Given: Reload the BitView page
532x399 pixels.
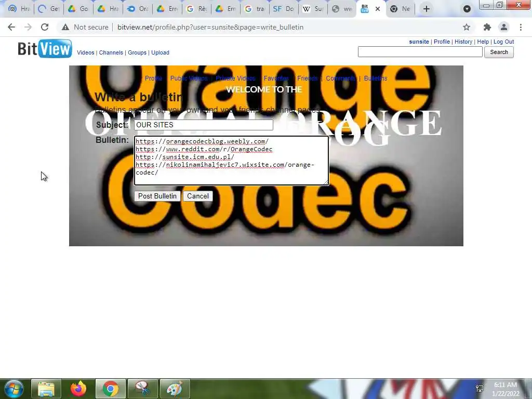Looking at the screenshot, I should click(x=45, y=27).
